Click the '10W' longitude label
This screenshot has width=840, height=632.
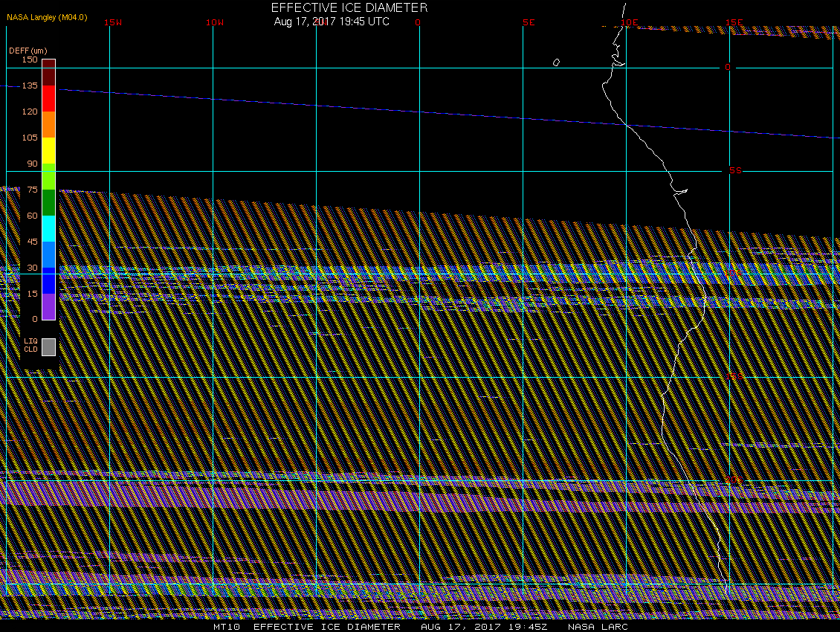click(215, 22)
